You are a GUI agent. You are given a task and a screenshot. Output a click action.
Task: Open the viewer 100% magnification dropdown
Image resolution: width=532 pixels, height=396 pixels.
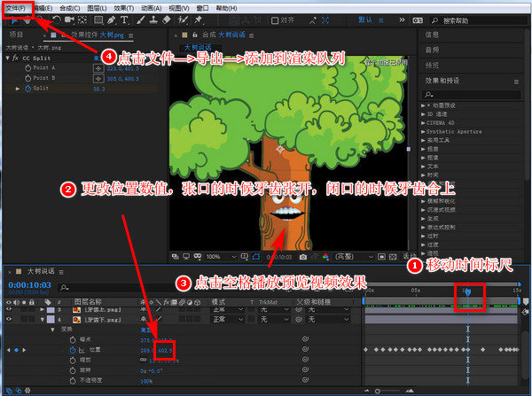(x=217, y=256)
